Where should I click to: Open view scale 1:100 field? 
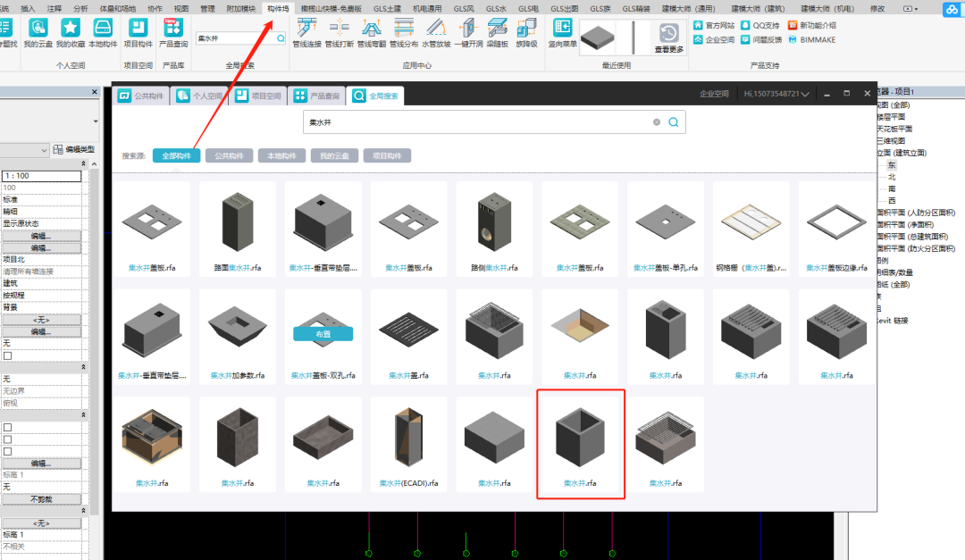[41, 176]
